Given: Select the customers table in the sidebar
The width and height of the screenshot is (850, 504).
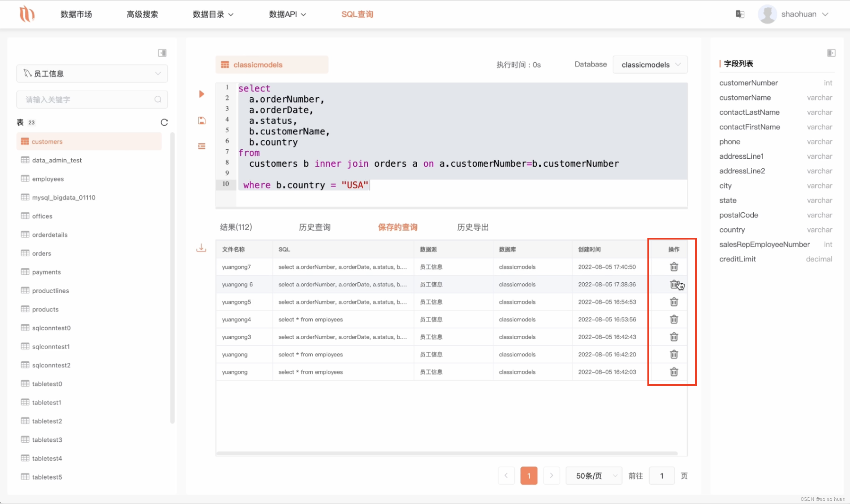Looking at the screenshot, I should point(89,141).
